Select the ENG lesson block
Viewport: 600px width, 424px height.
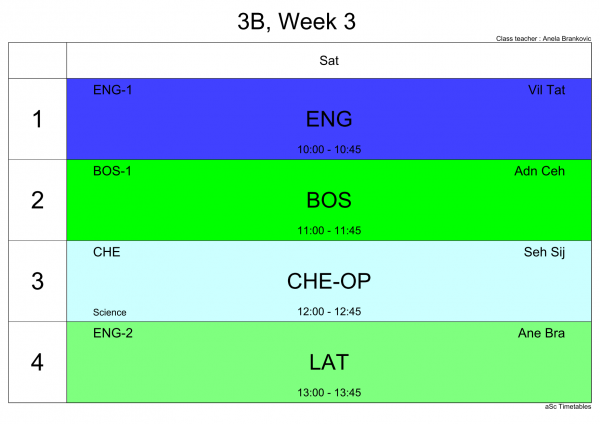click(x=329, y=119)
